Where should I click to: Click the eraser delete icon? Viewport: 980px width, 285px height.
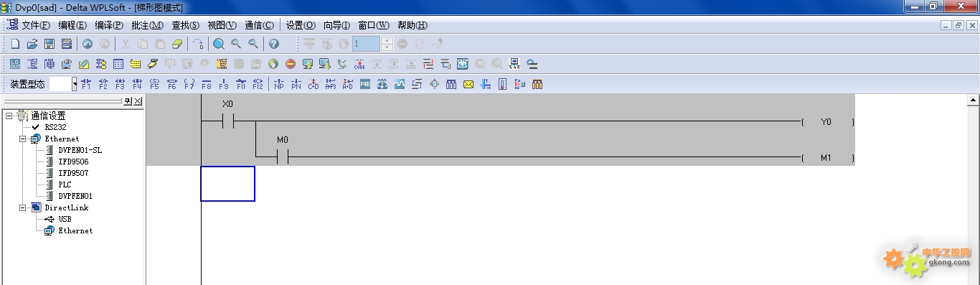coord(178,44)
